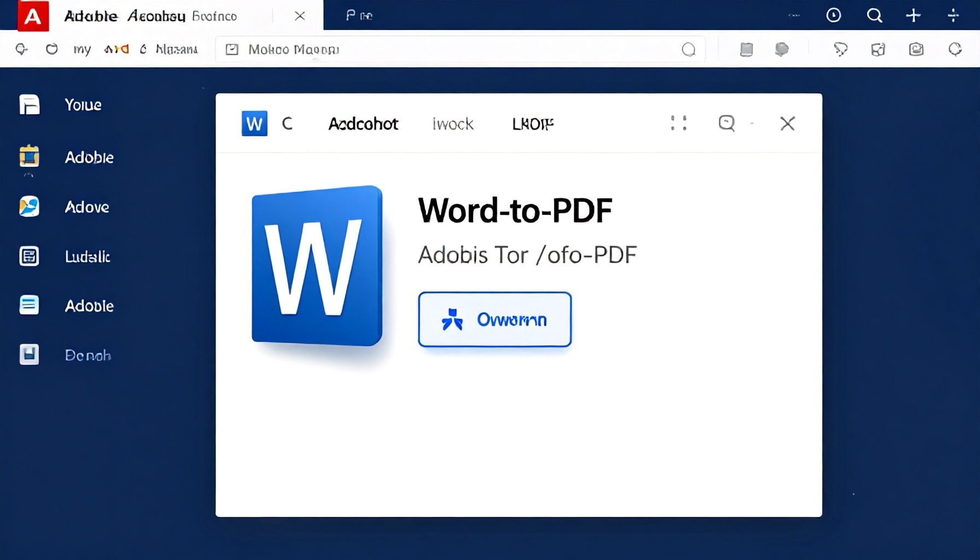
Task: Click the refresh circle icon left of "my"
Action: pos(51,49)
